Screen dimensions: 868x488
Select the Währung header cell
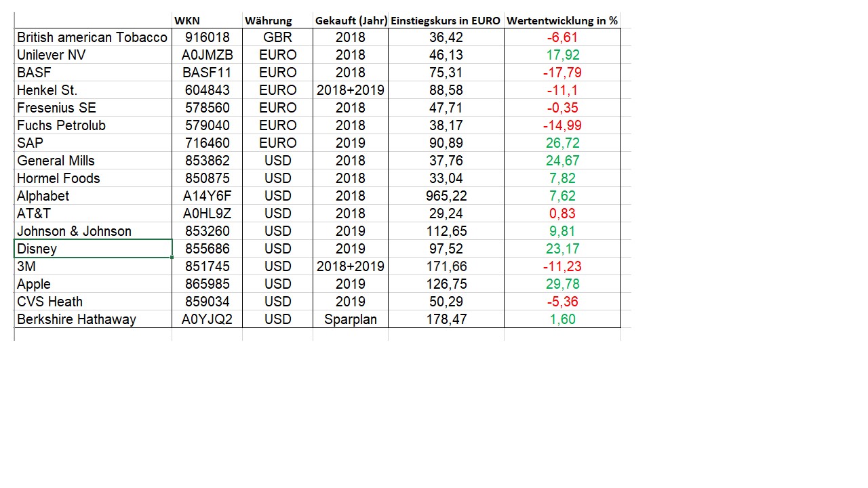pos(269,21)
